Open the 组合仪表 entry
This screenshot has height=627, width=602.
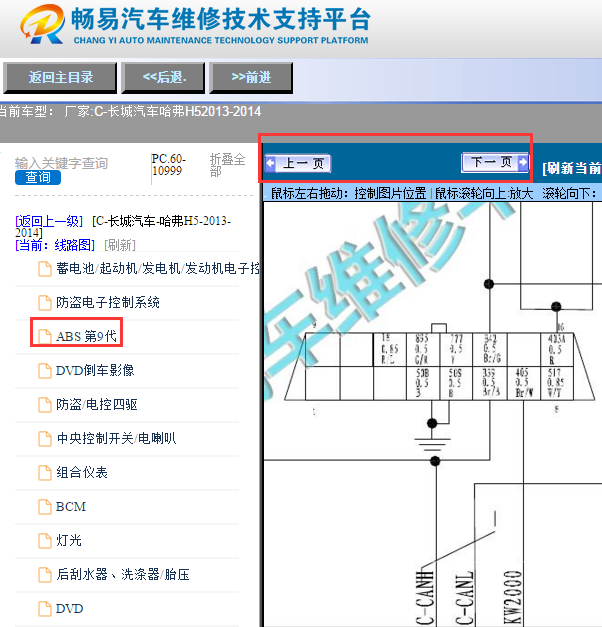click(82, 472)
